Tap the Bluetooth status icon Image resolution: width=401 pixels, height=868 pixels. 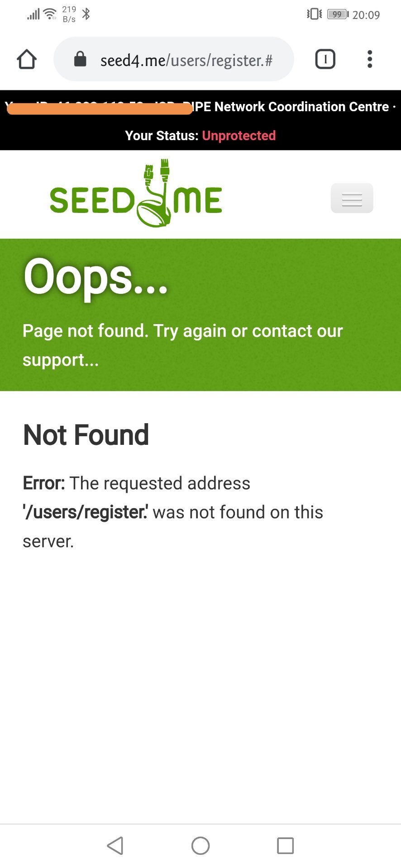click(x=86, y=14)
